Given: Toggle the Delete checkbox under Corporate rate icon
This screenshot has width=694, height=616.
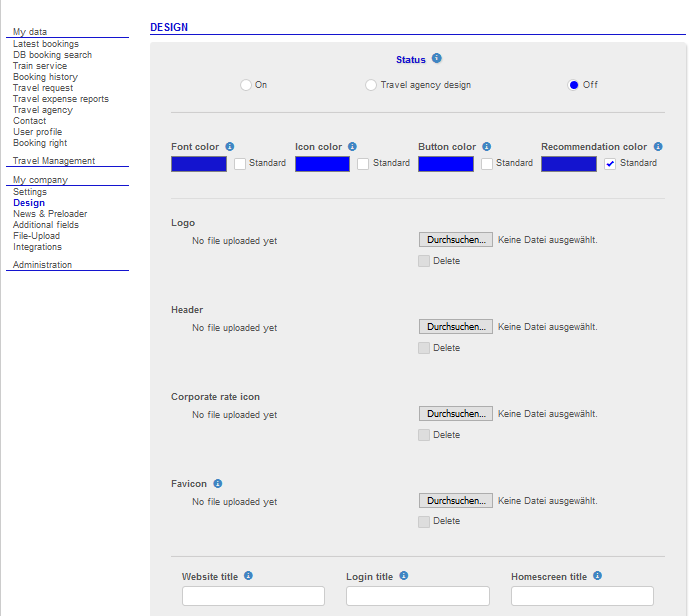Looking at the screenshot, I should (424, 435).
